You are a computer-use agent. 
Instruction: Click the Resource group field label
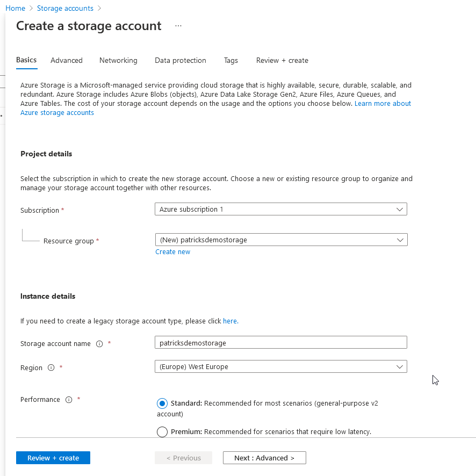click(x=69, y=241)
